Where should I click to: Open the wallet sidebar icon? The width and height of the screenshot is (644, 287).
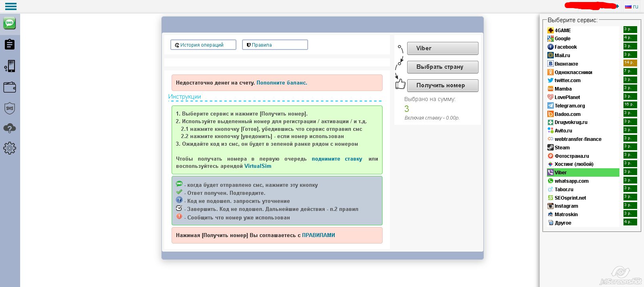[10, 87]
